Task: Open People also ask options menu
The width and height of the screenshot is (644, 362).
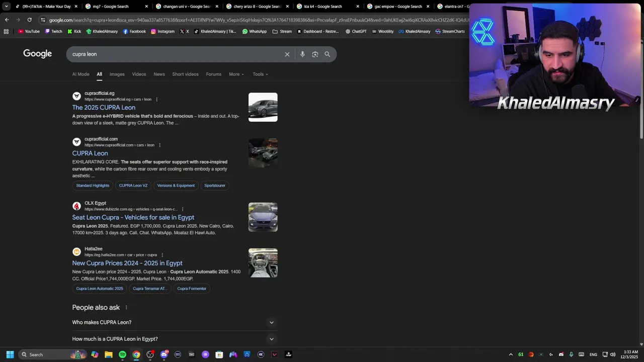Action: tap(126, 307)
